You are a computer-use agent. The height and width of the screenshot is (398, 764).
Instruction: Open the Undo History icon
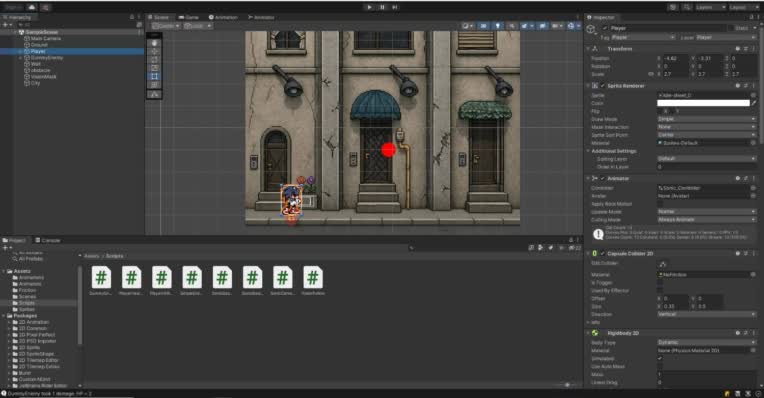[x=673, y=7]
